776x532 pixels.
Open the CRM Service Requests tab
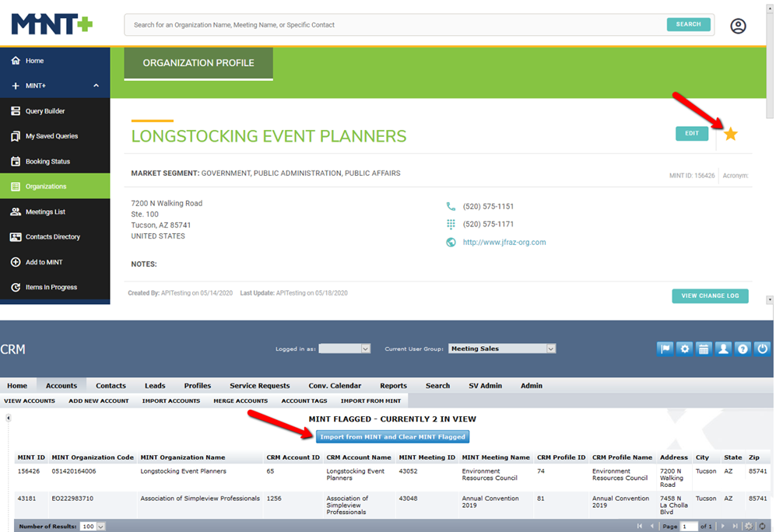coord(260,386)
